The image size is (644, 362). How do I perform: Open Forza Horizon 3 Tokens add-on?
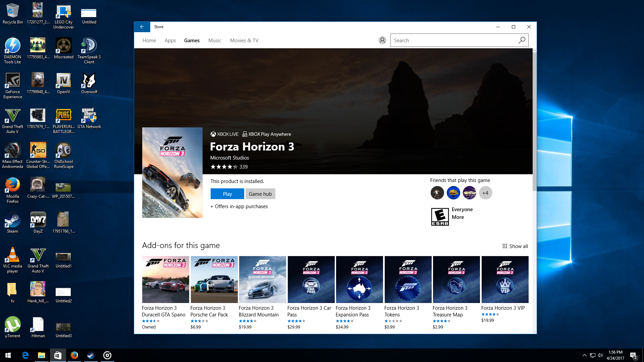click(x=408, y=293)
